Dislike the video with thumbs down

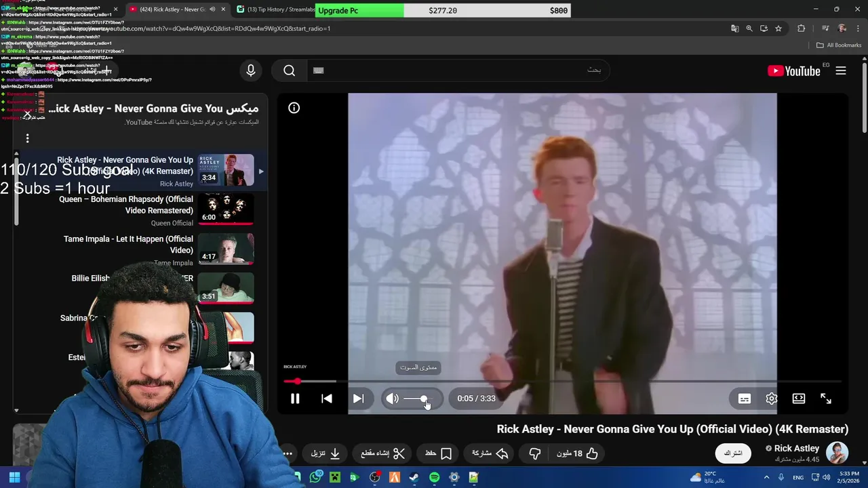535,453
